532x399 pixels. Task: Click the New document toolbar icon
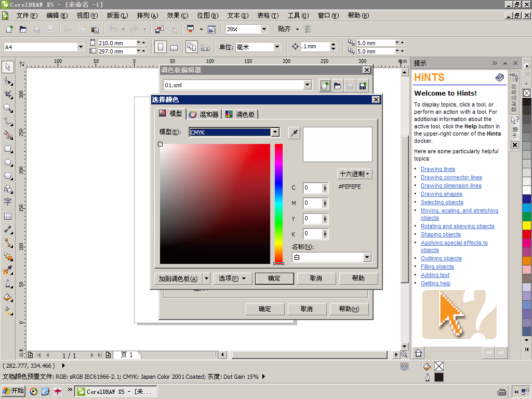click(x=9, y=30)
